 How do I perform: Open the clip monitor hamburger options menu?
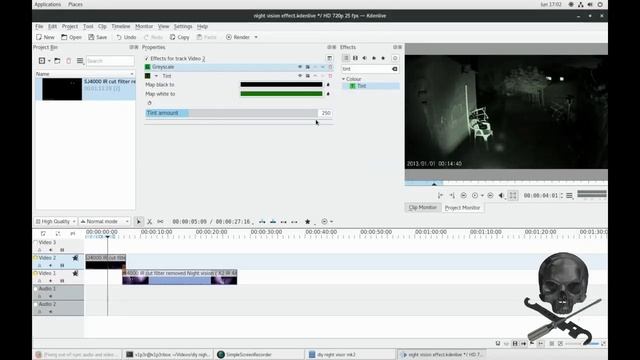[x=569, y=196]
